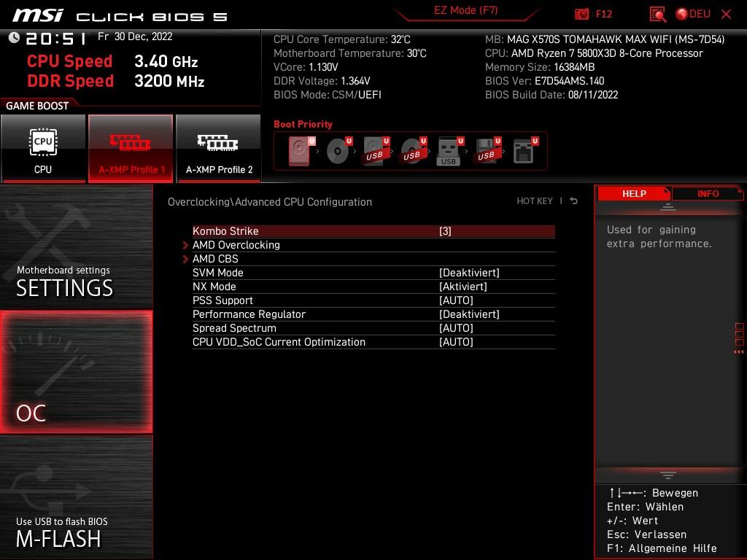747x560 pixels.
Task: Open the SETTINGS motherboard section
Action: [76, 247]
